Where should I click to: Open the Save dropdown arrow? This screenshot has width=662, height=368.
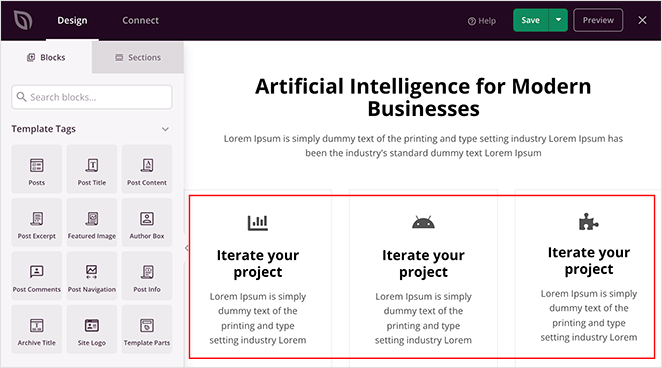[558, 20]
